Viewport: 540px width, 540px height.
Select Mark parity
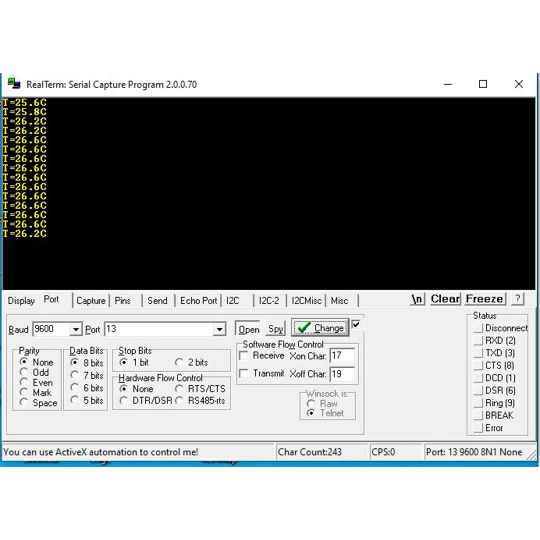pos(36,393)
